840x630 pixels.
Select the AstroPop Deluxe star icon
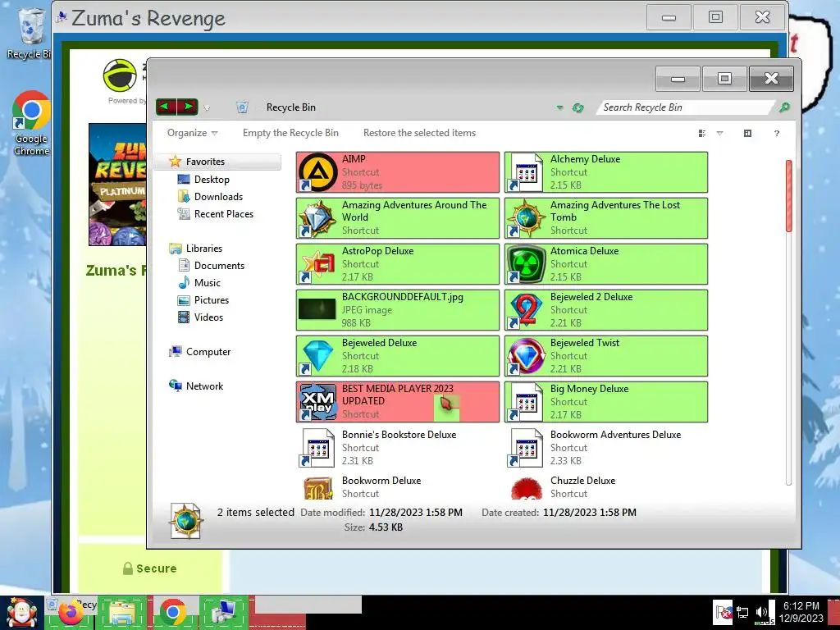[x=317, y=265]
